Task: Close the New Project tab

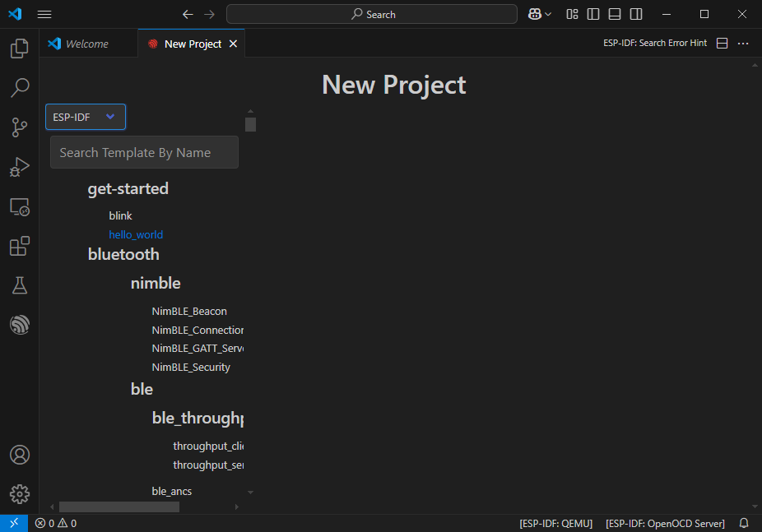Action: coord(233,44)
